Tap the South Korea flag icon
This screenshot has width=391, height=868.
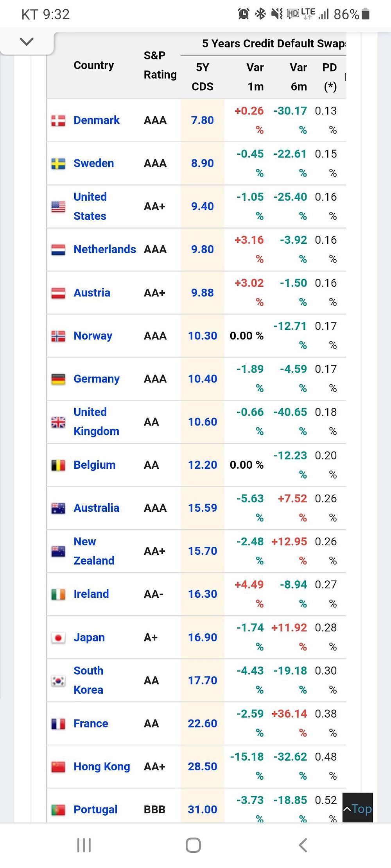[x=58, y=681]
